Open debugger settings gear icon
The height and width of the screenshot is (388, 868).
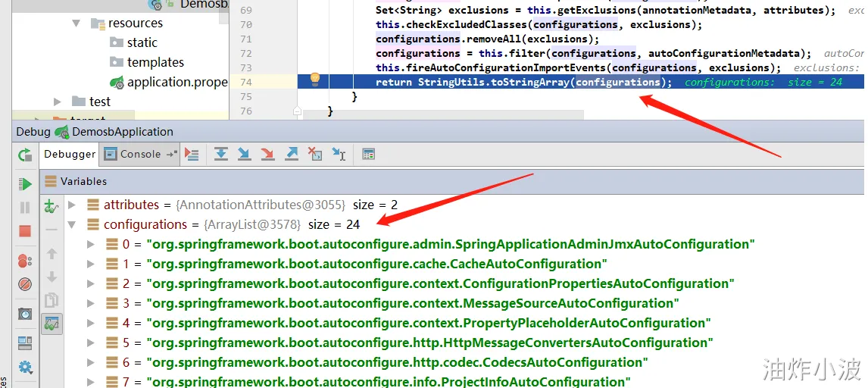click(x=25, y=367)
